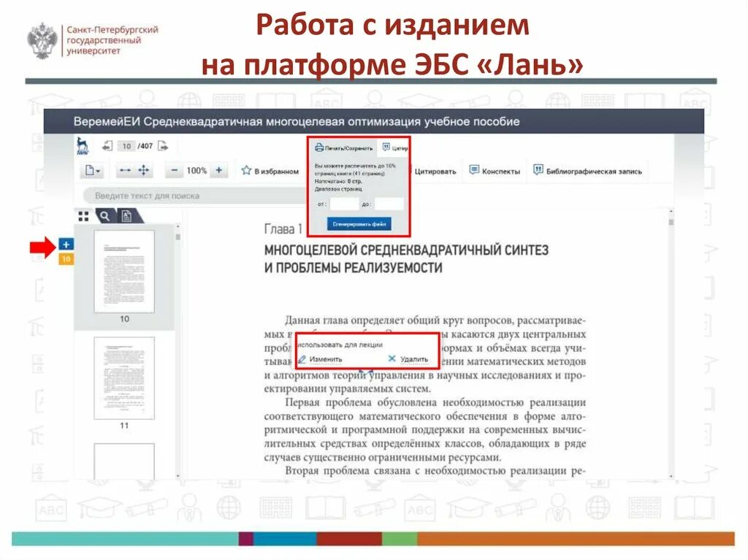Open the page layout dropdown
Image resolution: width=748 pixels, height=560 pixels.
pyautogui.click(x=93, y=170)
